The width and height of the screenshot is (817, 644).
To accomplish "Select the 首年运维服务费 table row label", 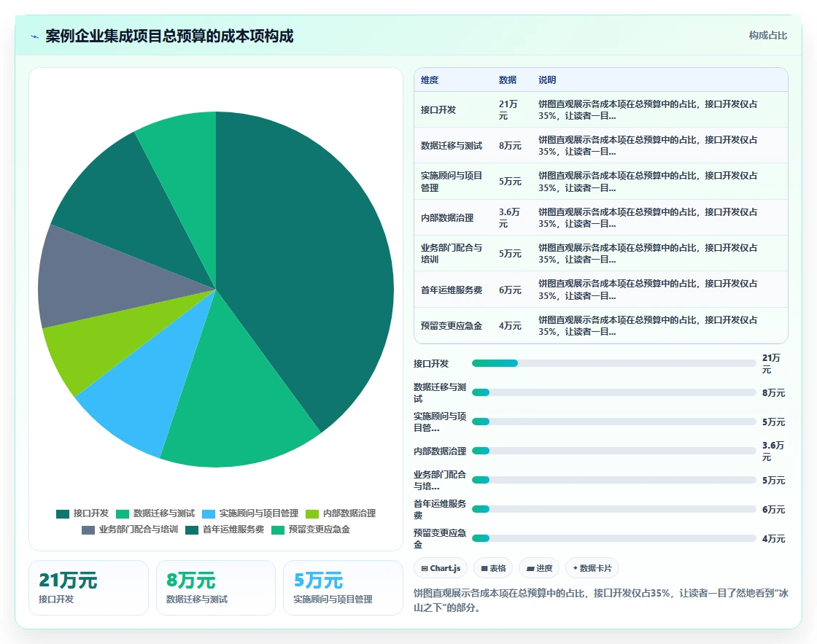I will 452,290.
